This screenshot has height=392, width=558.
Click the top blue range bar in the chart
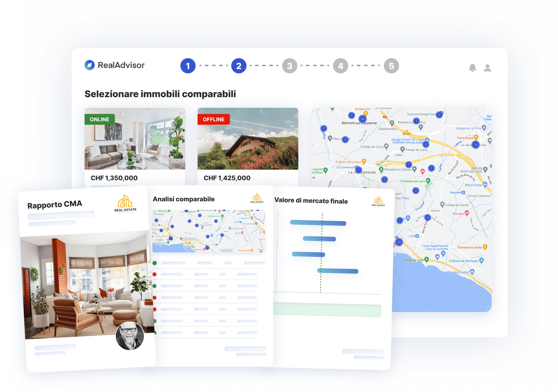click(x=318, y=223)
